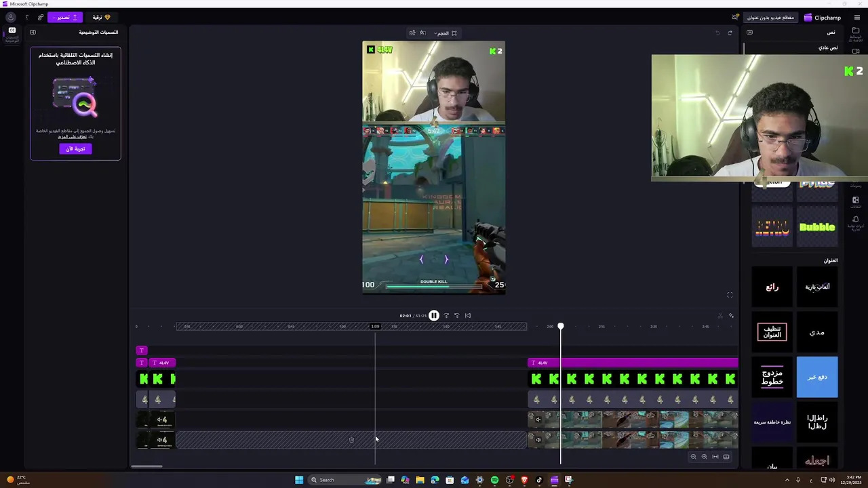Screen dimensions: 868x488
Task: Select the blue دفع عبر title style
Action: pyautogui.click(x=817, y=377)
